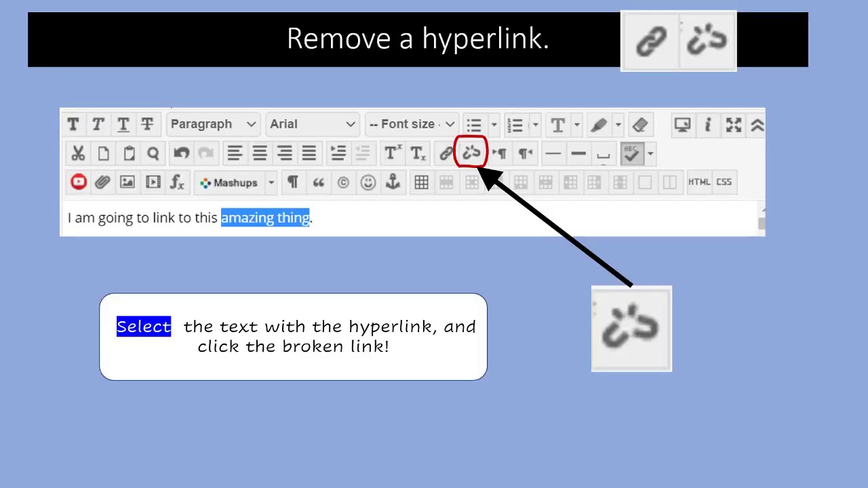The image size is (868, 488).
Task: Toggle underline text formatting
Action: click(x=123, y=125)
